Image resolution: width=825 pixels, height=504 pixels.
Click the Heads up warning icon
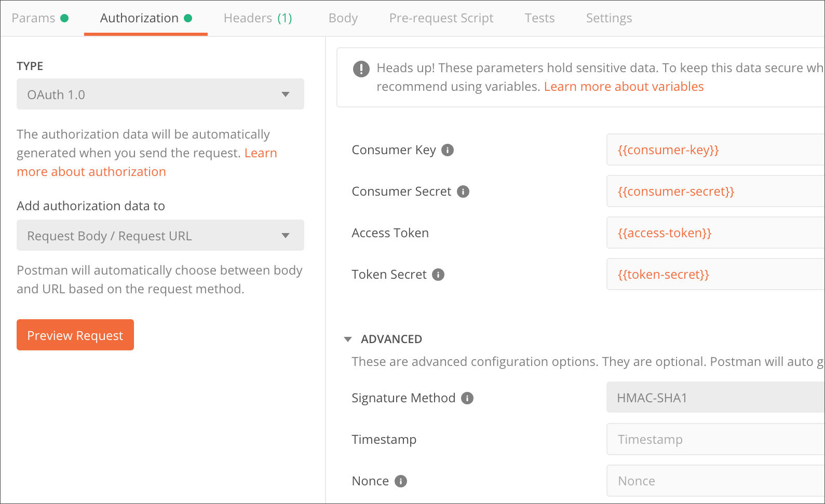[x=361, y=69]
